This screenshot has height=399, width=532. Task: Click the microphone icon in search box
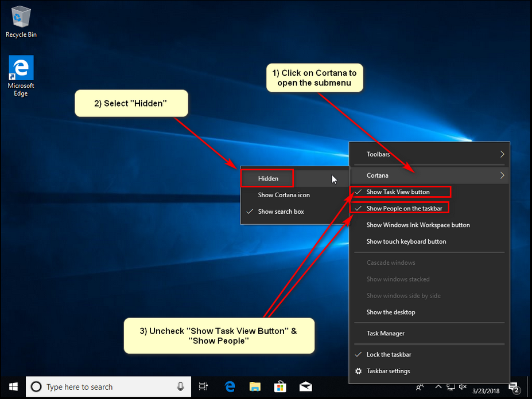point(181,386)
